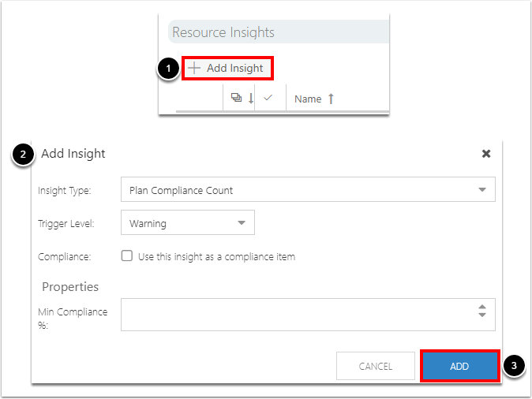Image resolution: width=532 pixels, height=399 pixels.
Task: Sort by the down arrow in comments column
Action: point(251,99)
